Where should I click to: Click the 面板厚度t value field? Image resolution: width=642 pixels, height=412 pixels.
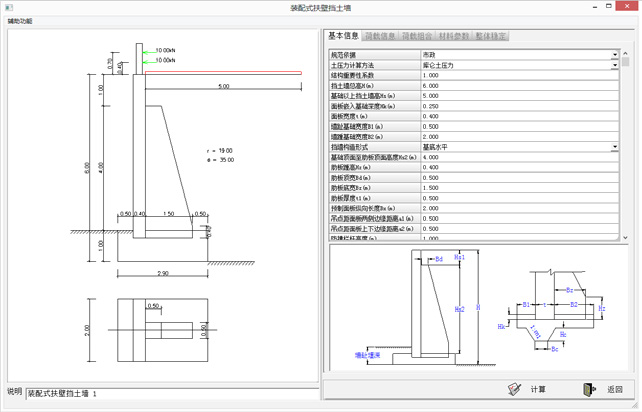point(520,116)
